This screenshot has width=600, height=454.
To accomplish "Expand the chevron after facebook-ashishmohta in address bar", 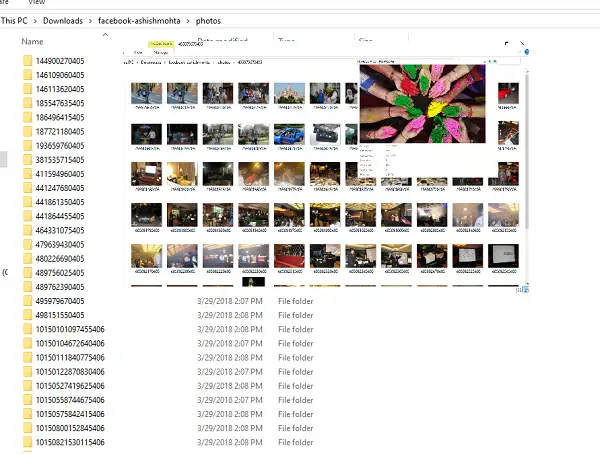I will 188,21.
